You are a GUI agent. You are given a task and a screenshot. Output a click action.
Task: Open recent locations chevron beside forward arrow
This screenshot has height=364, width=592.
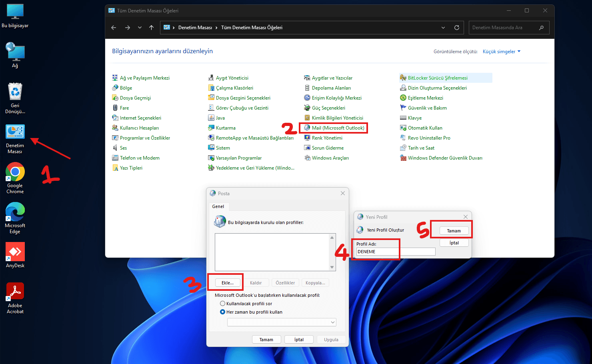point(140,28)
